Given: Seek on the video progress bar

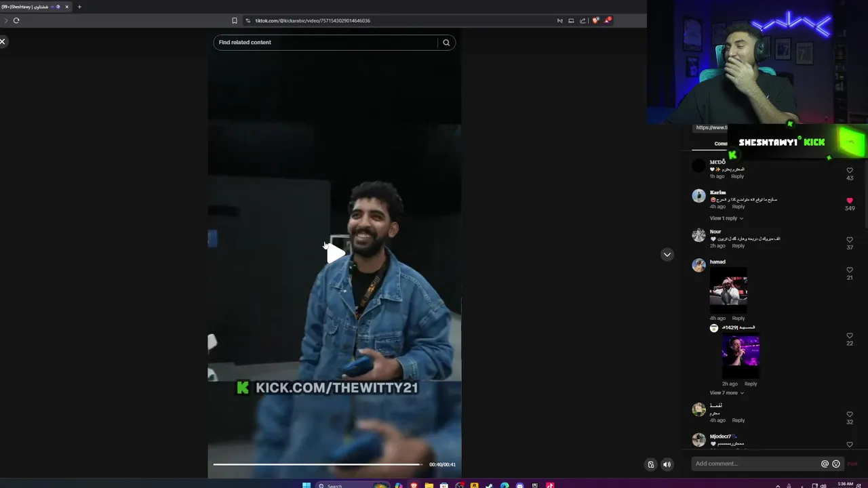Looking at the screenshot, I should (x=318, y=464).
